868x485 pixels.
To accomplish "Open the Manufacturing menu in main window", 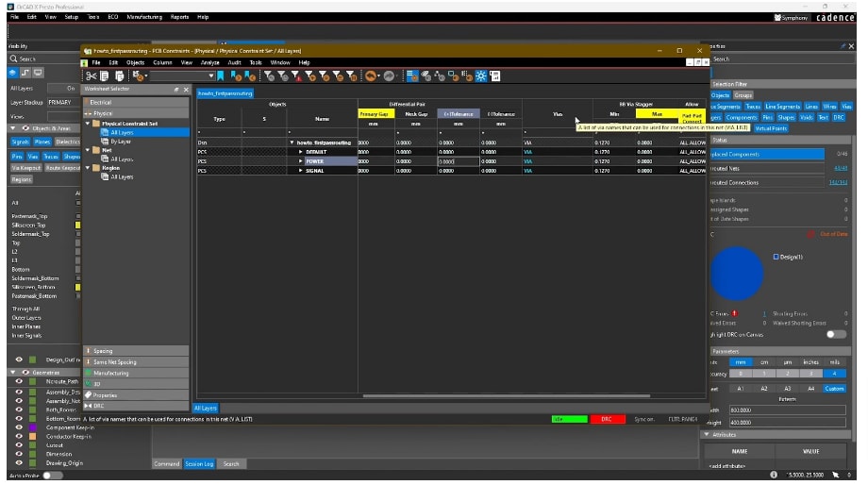I will pos(144,17).
